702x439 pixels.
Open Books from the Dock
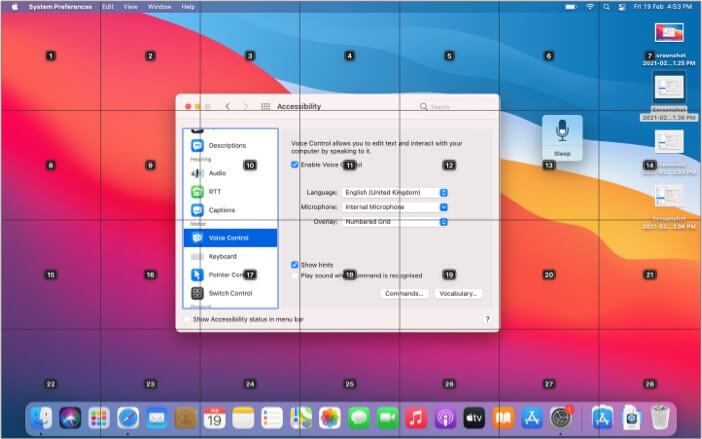[x=503, y=418]
